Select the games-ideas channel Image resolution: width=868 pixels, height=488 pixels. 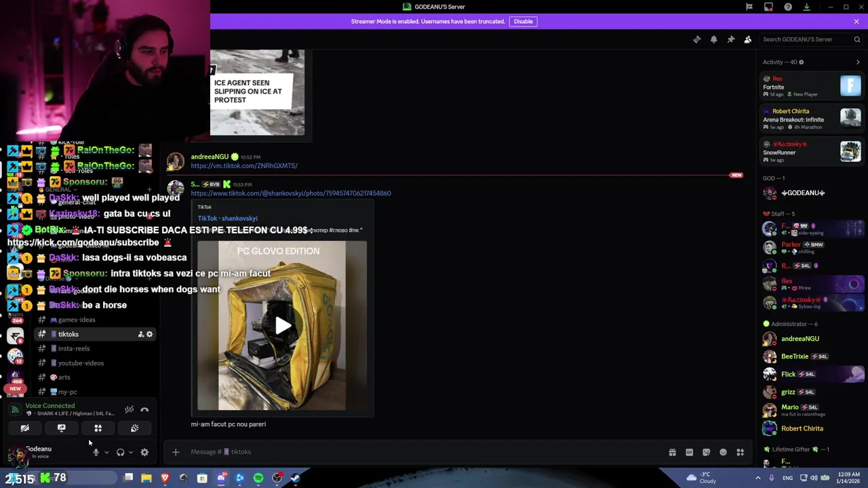tap(95, 320)
